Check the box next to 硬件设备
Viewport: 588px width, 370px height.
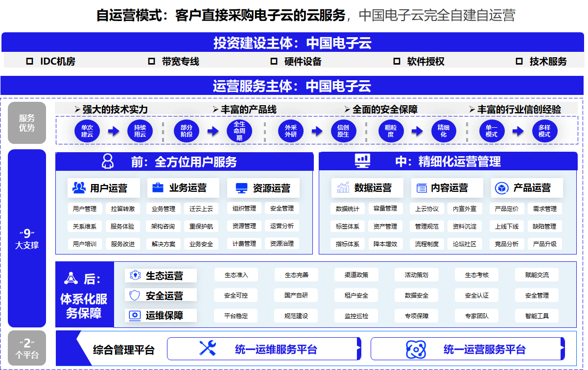274,61
